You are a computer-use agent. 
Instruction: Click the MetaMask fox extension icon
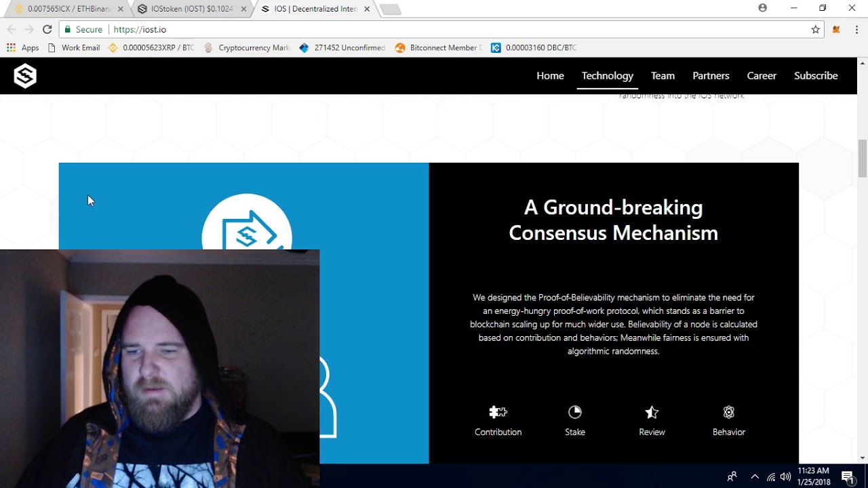837,29
